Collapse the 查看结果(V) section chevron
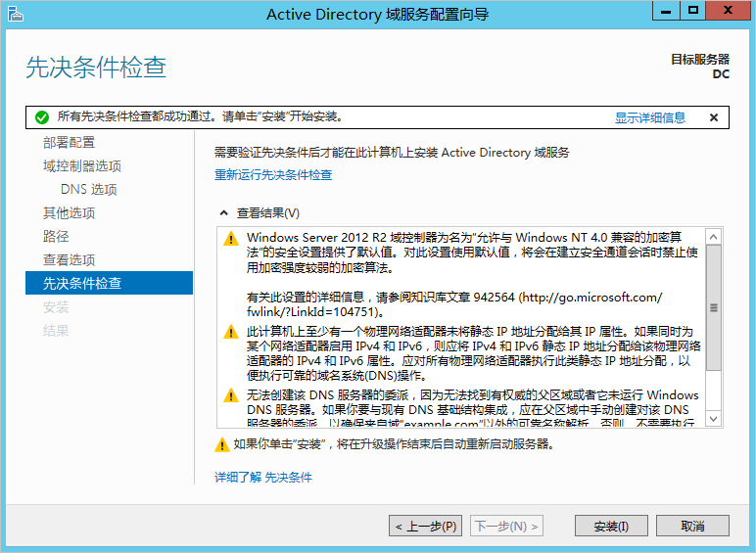 coord(223,213)
